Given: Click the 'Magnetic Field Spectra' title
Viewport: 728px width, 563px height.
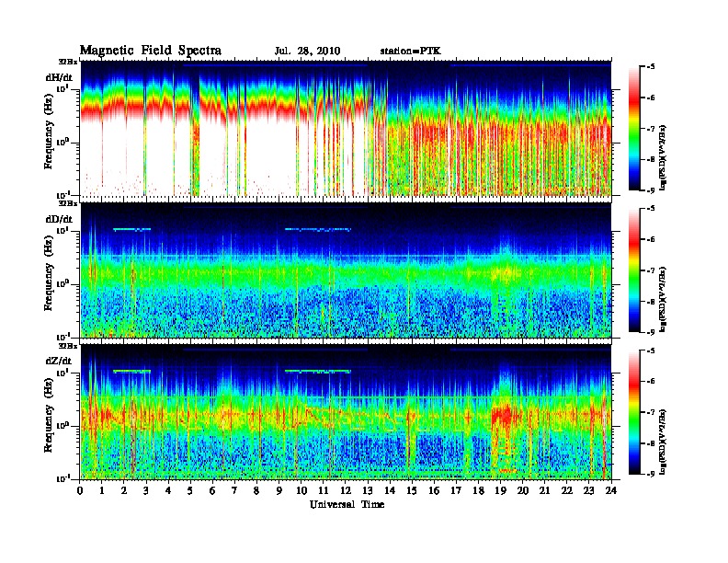Looking at the screenshot, I should pos(151,51).
